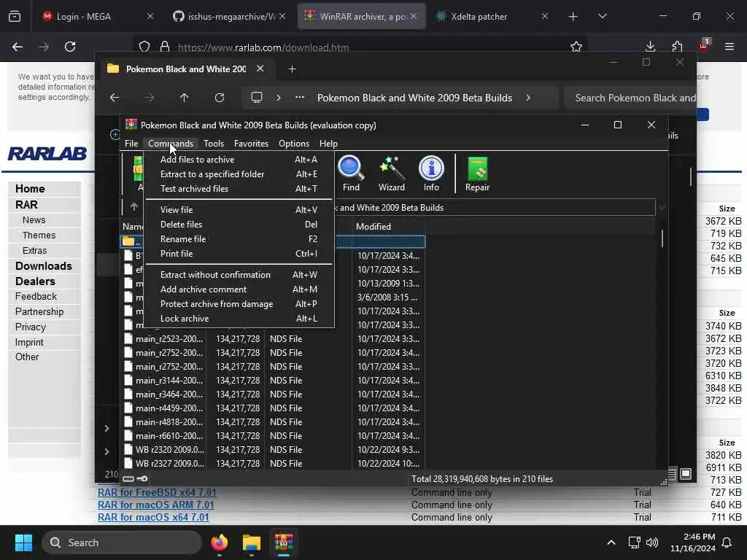
Task: Open Firefox from the taskbar
Action: pyautogui.click(x=220, y=542)
